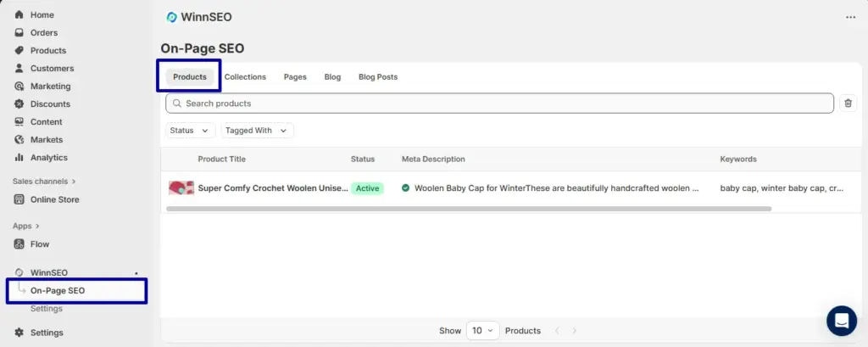Open the Show 10 rows dropdown
The height and width of the screenshot is (347, 868).
[x=482, y=330]
